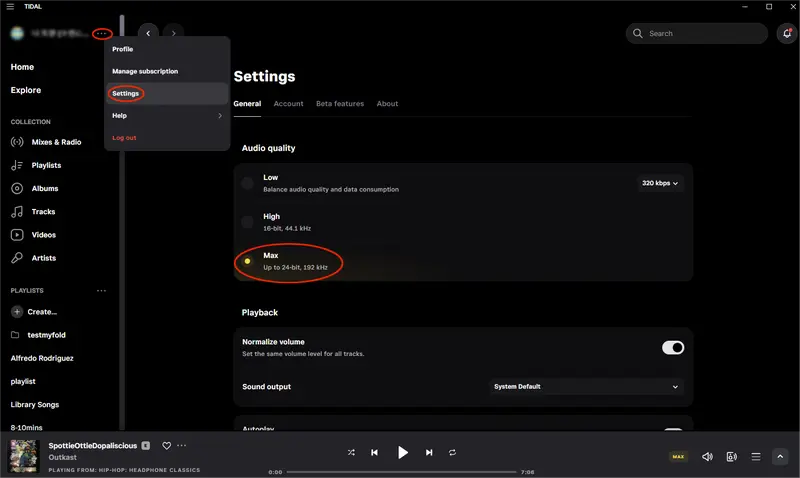
Task: Go forward with the right arrow button
Action: (x=173, y=34)
